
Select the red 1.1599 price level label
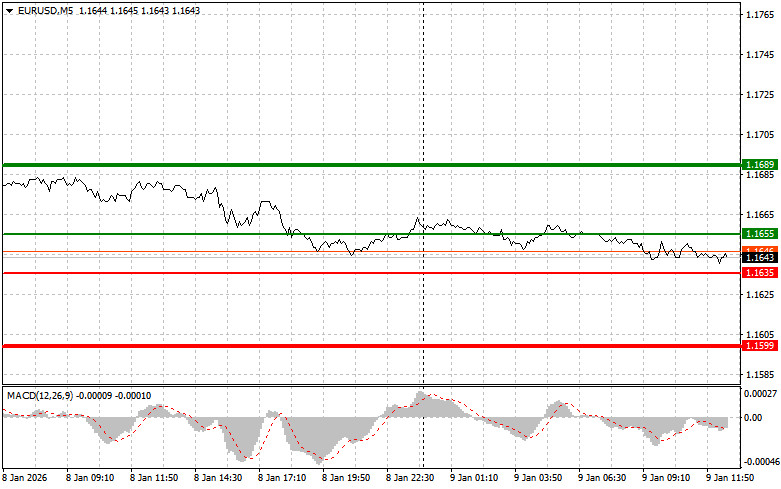tap(760, 346)
